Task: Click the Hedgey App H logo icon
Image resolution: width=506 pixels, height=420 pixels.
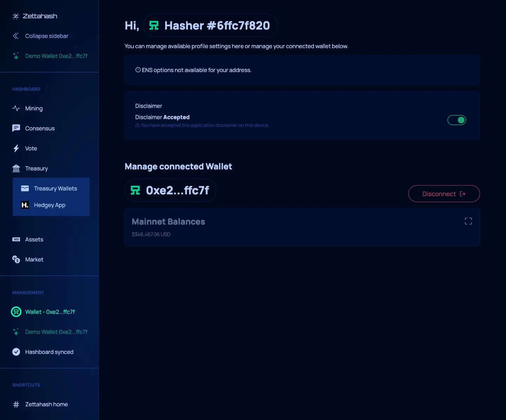Action: (25, 205)
